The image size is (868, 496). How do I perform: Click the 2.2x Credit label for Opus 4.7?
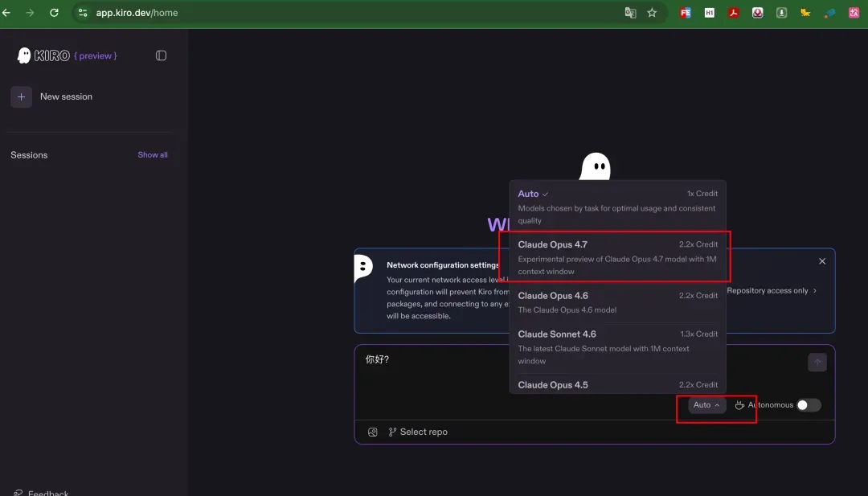[x=698, y=244]
